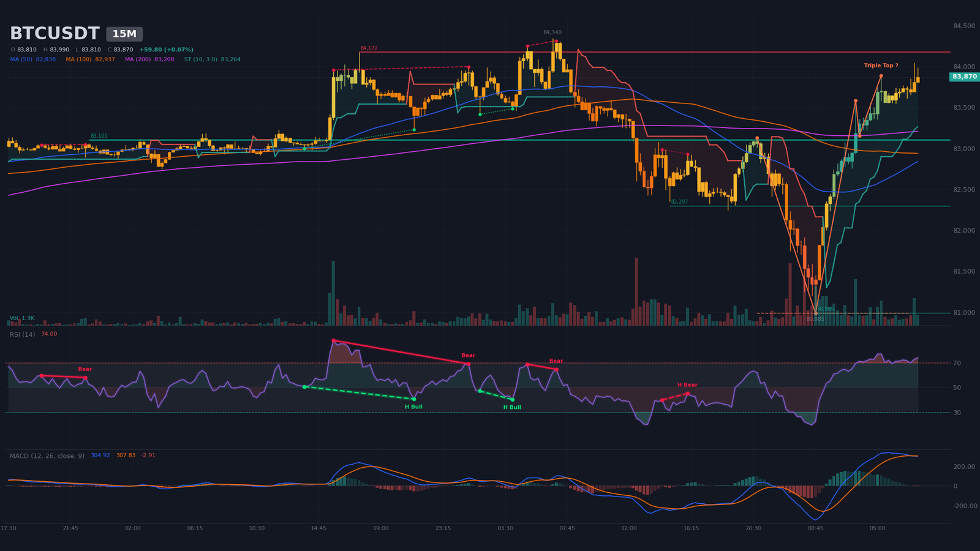Image resolution: width=980 pixels, height=551 pixels.
Task: Click the 23:15 time axis label
Action: pos(443,528)
